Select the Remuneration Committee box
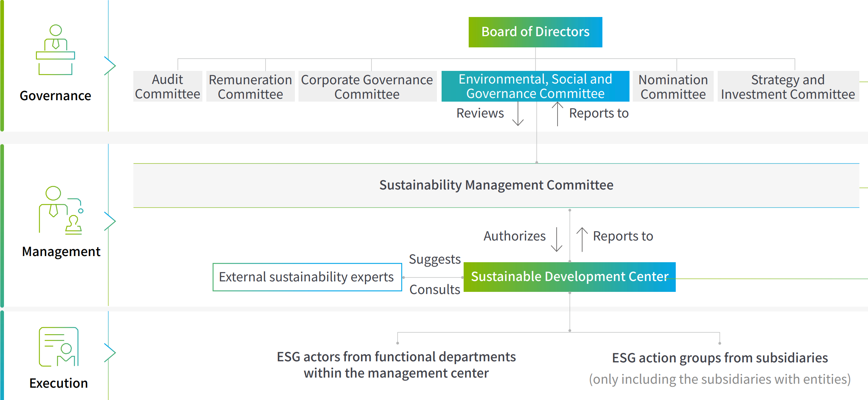The image size is (868, 400). [250, 86]
